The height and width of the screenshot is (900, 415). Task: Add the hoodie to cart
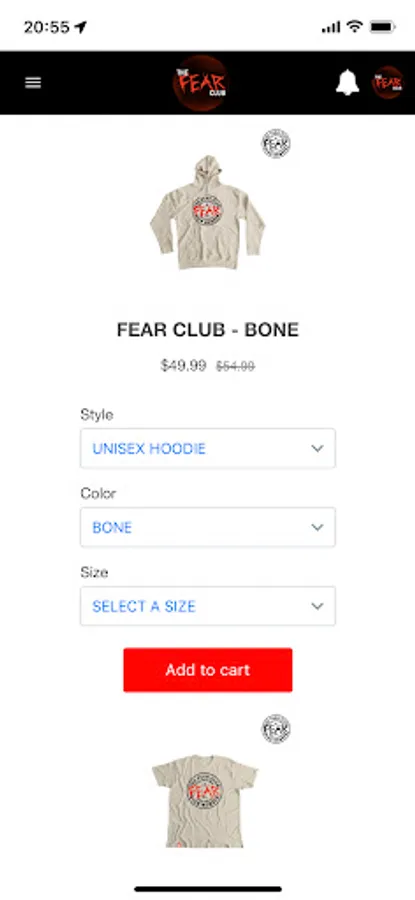(208, 670)
